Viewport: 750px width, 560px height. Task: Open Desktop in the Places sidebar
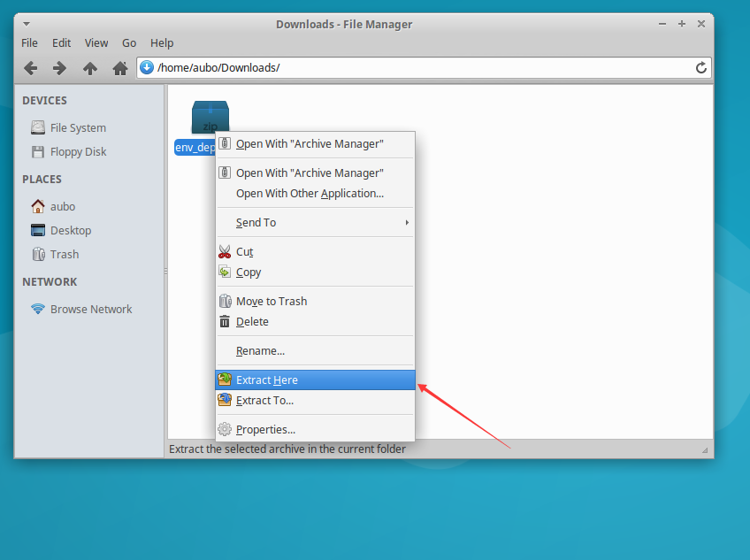pos(71,231)
